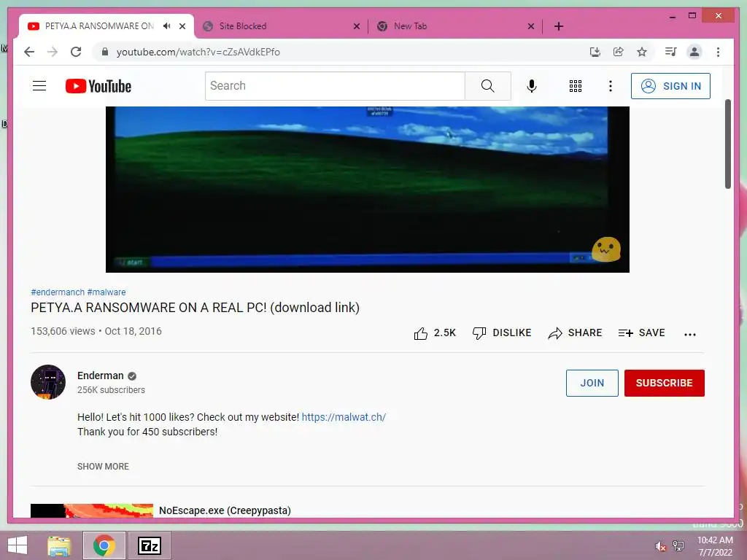Click the SIGN IN button
Viewport: 747px width, 560px height.
670,86
